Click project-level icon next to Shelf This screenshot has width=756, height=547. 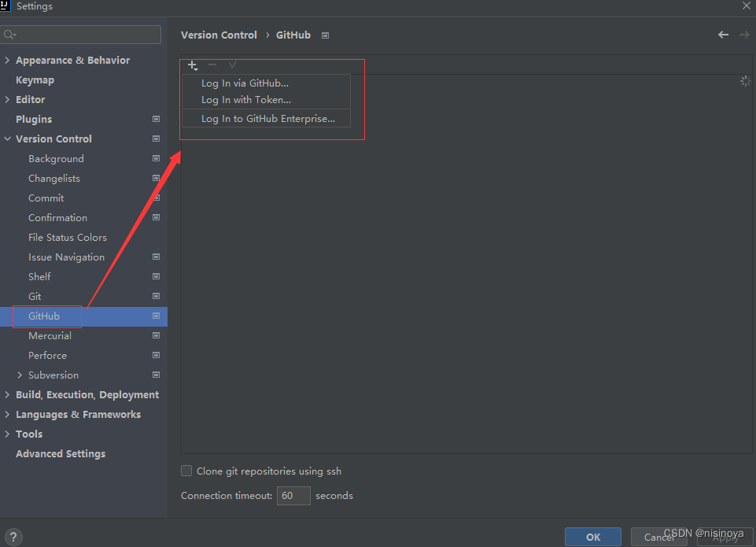[x=157, y=276]
